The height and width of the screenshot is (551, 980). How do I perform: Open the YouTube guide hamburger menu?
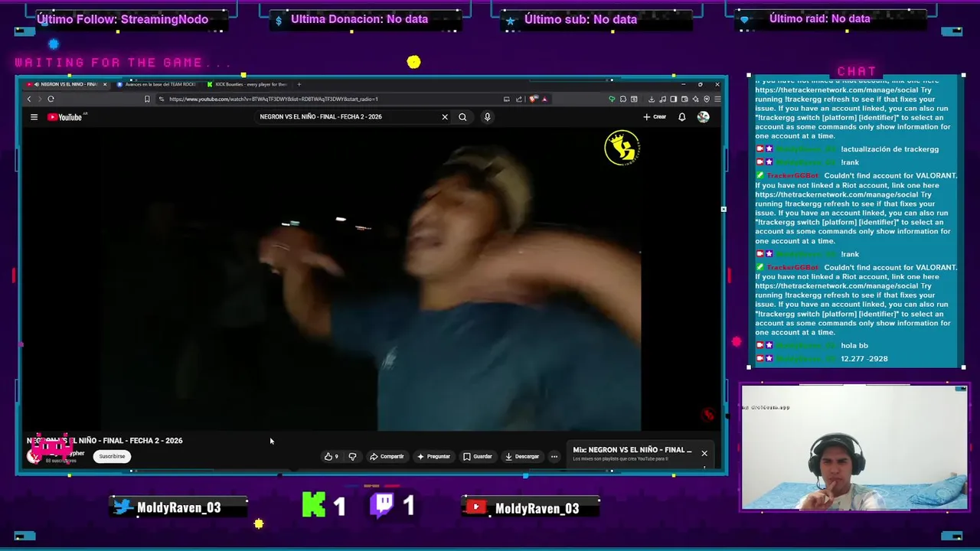[34, 117]
